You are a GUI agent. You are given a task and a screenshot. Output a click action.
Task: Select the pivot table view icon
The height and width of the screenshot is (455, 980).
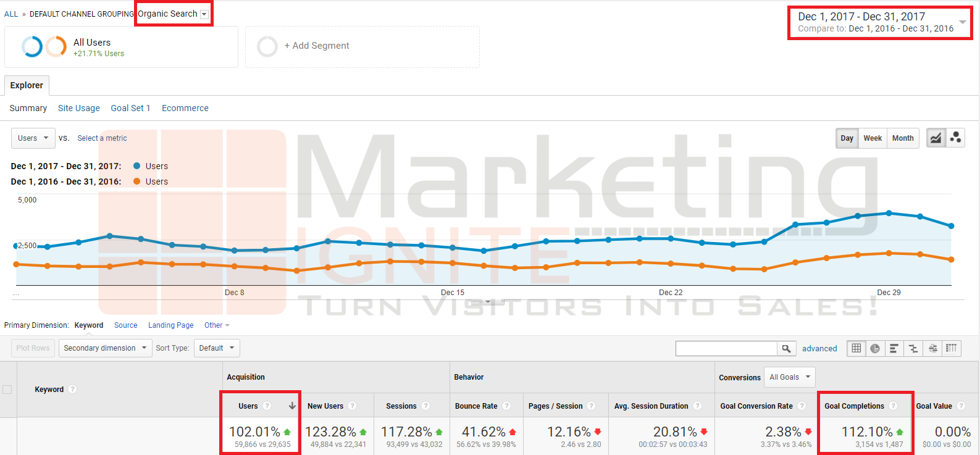click(952, 349)
